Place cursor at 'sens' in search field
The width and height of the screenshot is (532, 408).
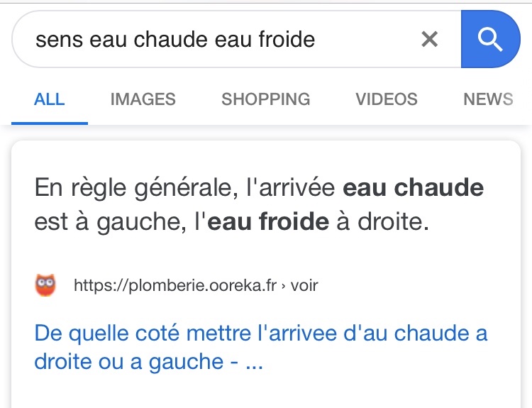click(60, 40)
